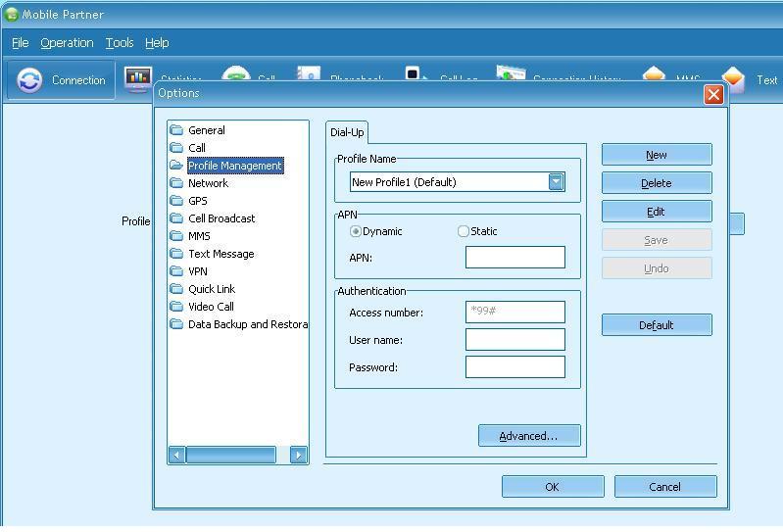This screenshot has width=783, height=532.
Task: Click the Mobile Partner app logo icon
Action: (11, 15)
